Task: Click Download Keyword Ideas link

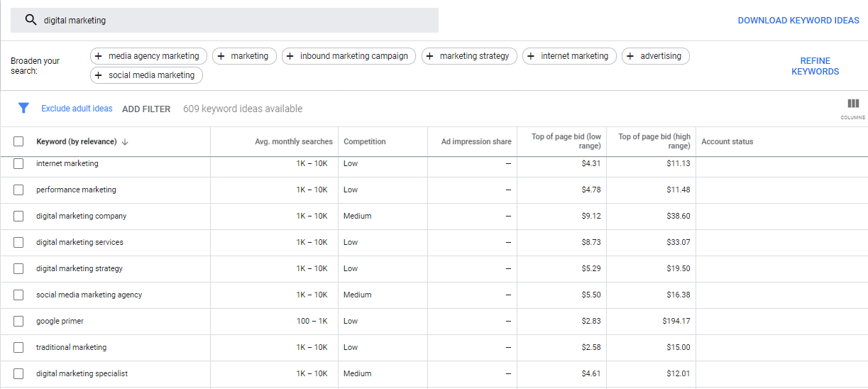Action: 798,21
